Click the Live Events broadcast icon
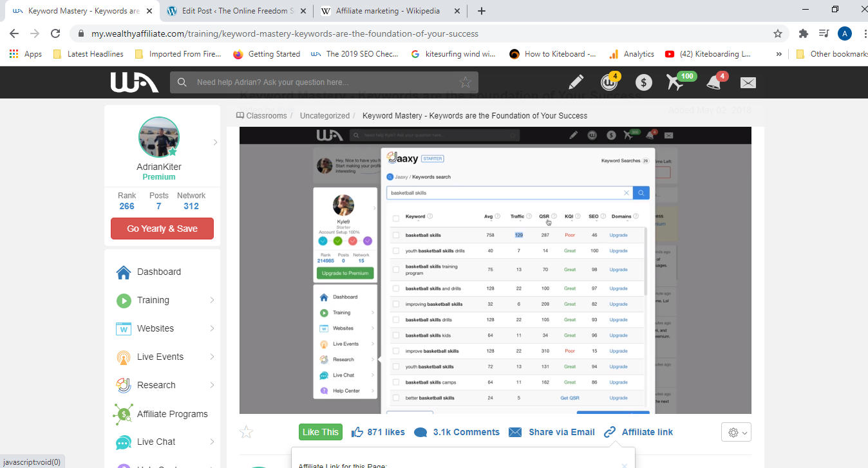The image size is (868, 468). tap(124, 357)
